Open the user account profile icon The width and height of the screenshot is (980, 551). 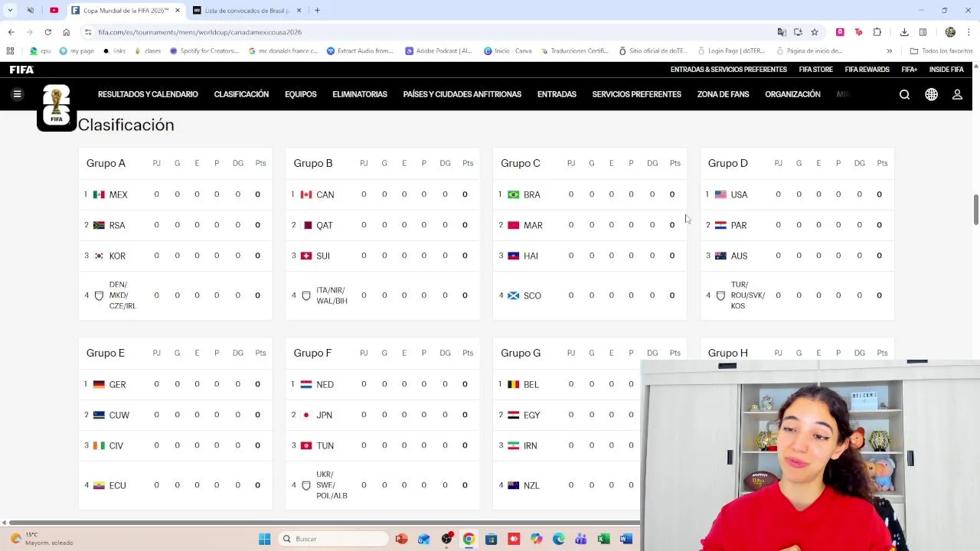(957, 94)
